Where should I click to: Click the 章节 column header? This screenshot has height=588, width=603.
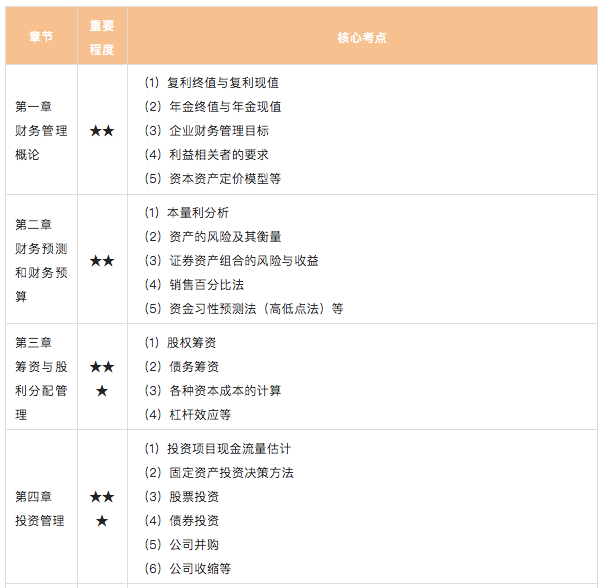pos(41,37)
